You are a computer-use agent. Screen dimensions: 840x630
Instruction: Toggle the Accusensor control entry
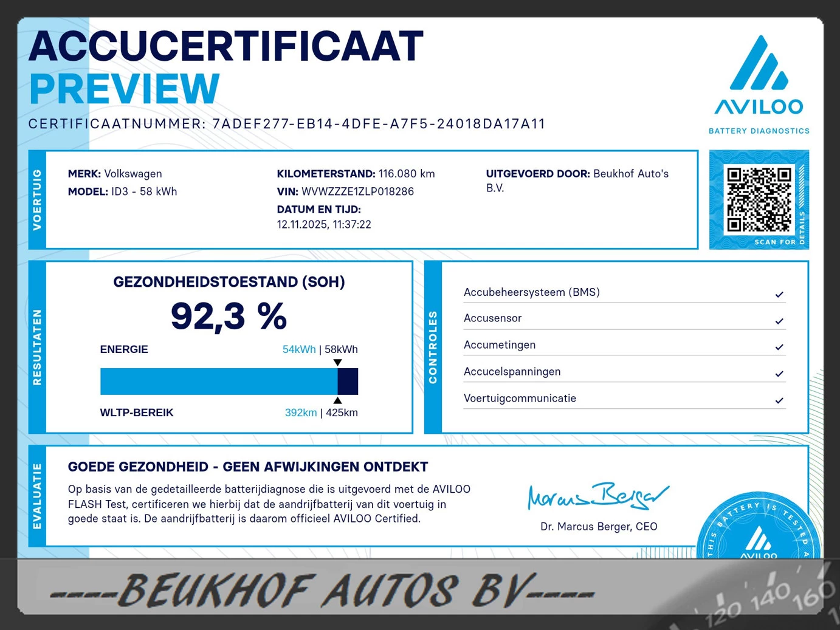pyautogui.click(x=492, y=318)
